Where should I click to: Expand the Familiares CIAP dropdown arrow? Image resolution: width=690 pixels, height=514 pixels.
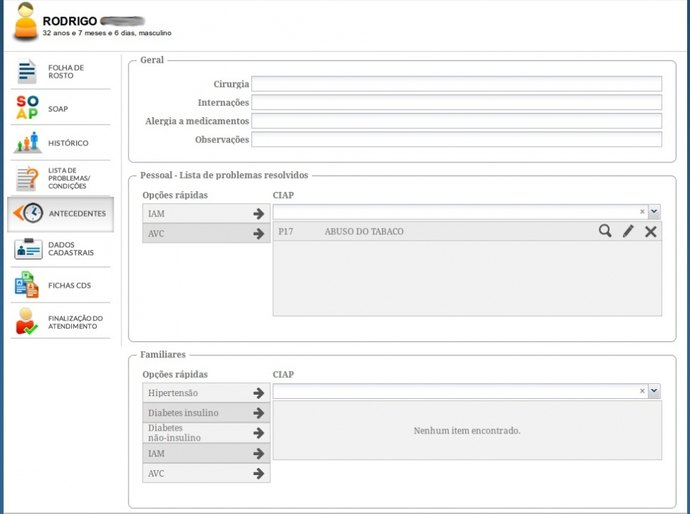654,391
